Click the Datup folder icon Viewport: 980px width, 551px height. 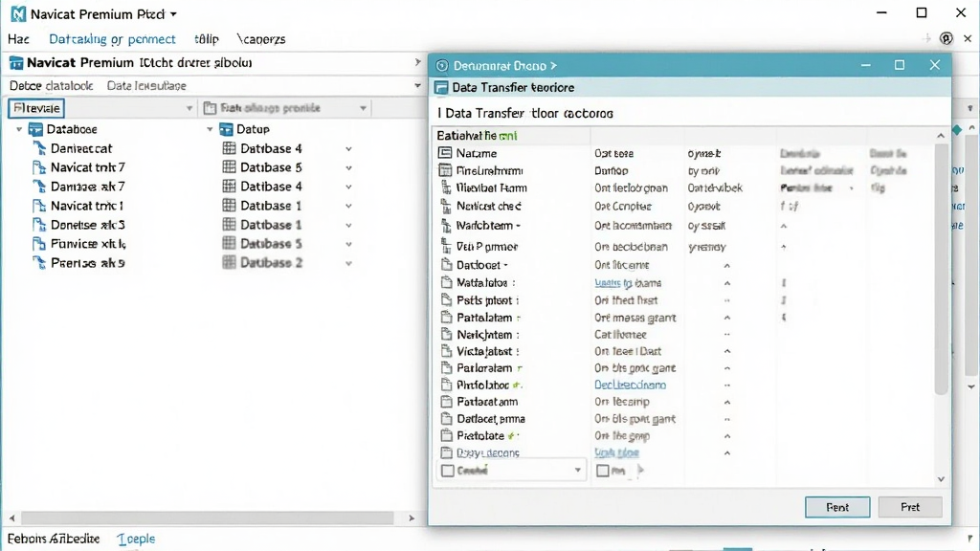coord(226,129)
